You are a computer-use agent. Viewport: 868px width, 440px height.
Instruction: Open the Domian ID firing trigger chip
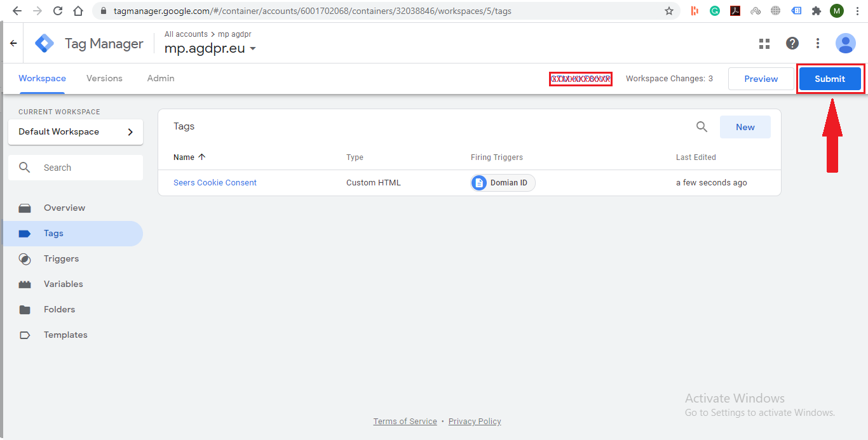tap(503, 183)
